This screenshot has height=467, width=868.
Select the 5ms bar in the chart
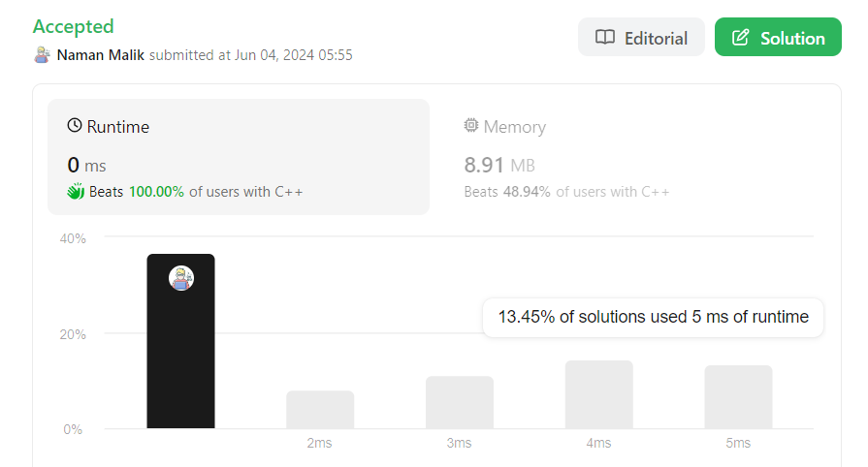738,397
